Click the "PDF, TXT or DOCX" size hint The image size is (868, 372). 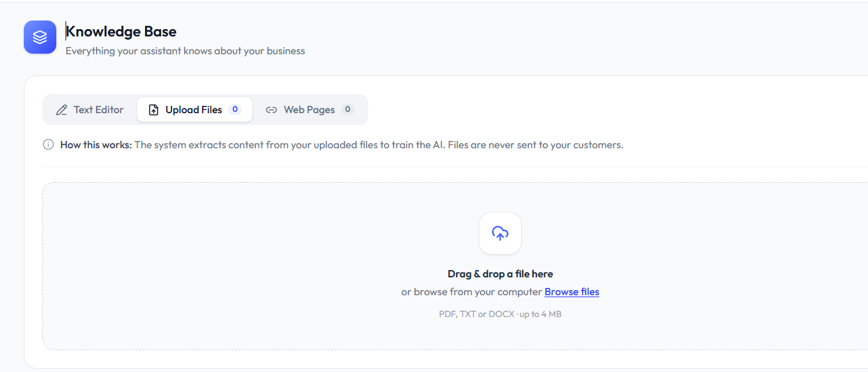[x=501, y=314]
